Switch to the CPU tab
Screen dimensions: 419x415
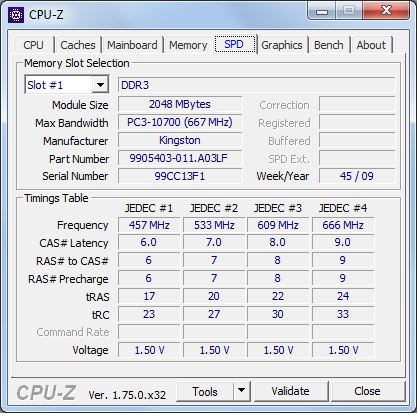[33, 45]
